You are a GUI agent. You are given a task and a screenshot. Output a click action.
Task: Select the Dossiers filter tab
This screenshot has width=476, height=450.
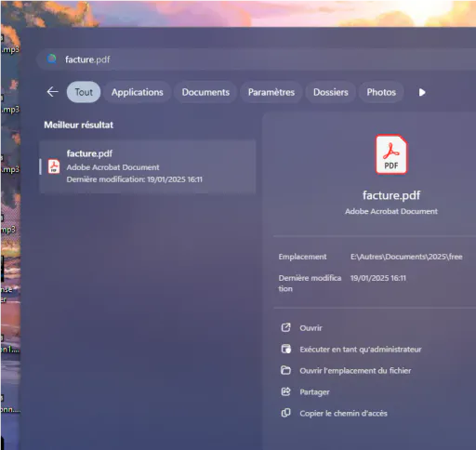click(x=331, y=92)
